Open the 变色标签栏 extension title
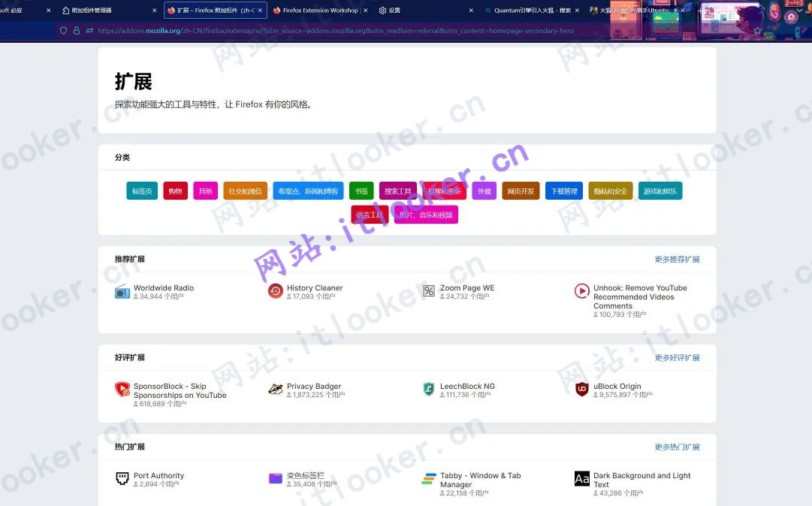This screenshot has height=506, width=812. 306,475
